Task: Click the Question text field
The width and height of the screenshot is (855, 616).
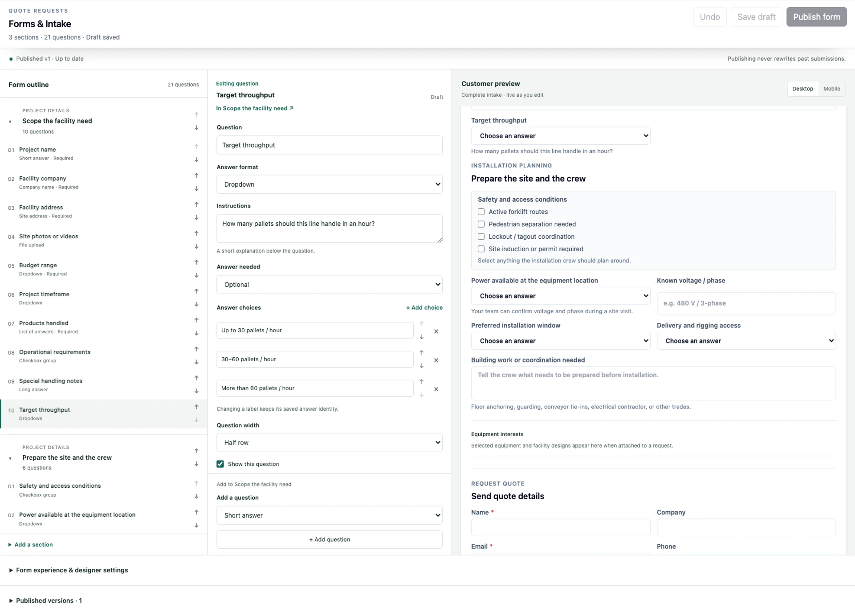Action: tap(330, 145)
